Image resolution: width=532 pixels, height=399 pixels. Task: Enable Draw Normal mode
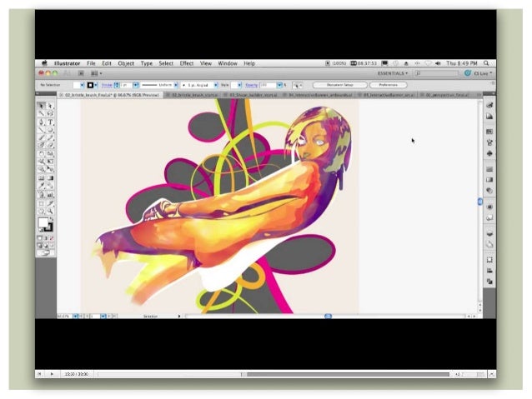point(40,246)
